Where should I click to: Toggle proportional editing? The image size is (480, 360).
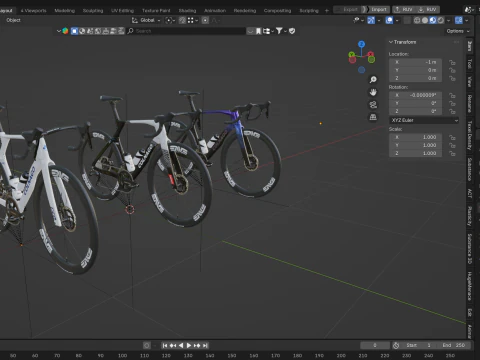[205, 20]
